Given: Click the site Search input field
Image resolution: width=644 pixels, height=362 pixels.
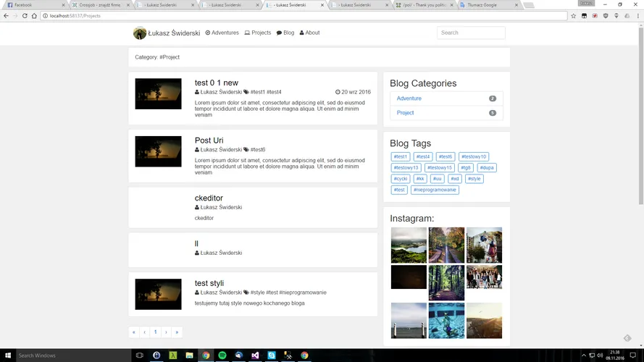Looking at the screenshot, I should (471, 33).
